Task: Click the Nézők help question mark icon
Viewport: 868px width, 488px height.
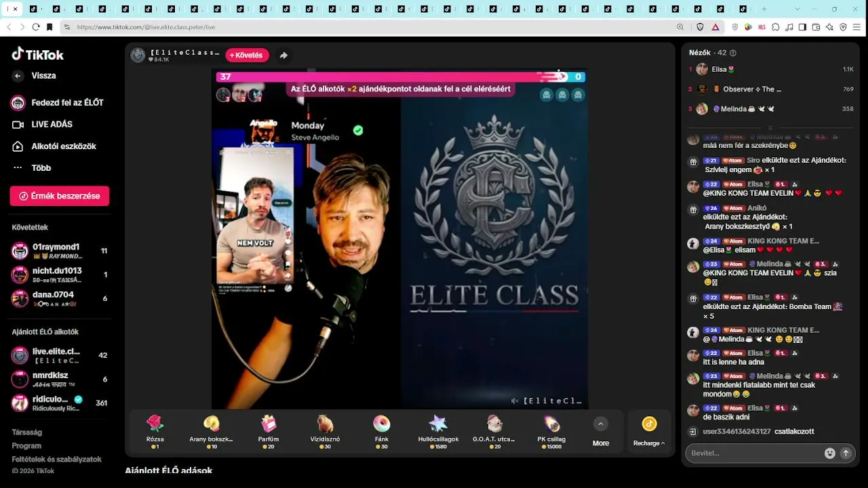Action: click(733, 53)
